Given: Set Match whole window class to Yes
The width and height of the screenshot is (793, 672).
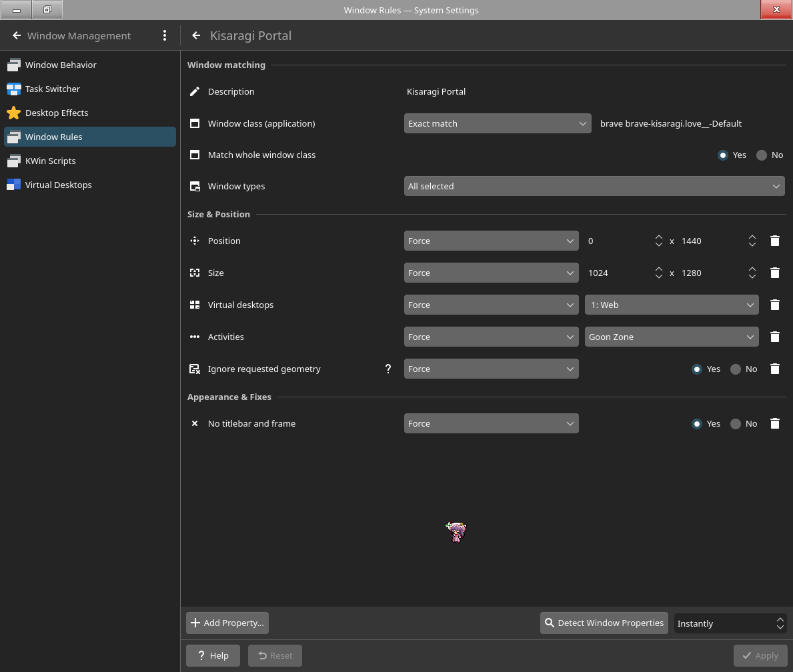Looking at the screenshot, I should pyautogui.click(x=732, y=155).
